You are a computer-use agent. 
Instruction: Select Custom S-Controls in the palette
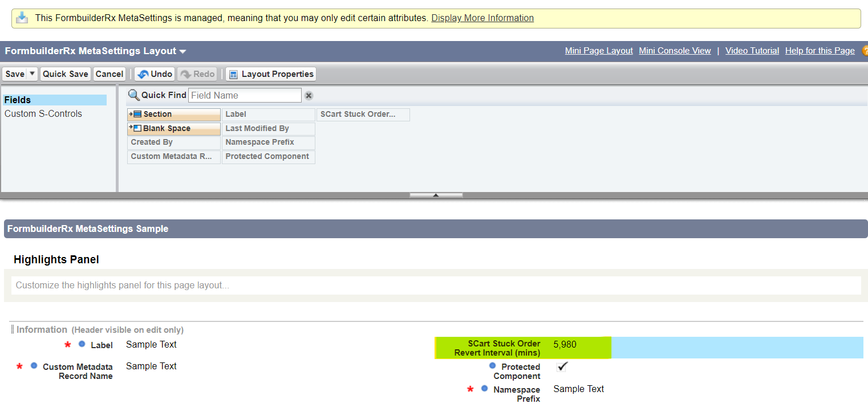coord(43,113)
